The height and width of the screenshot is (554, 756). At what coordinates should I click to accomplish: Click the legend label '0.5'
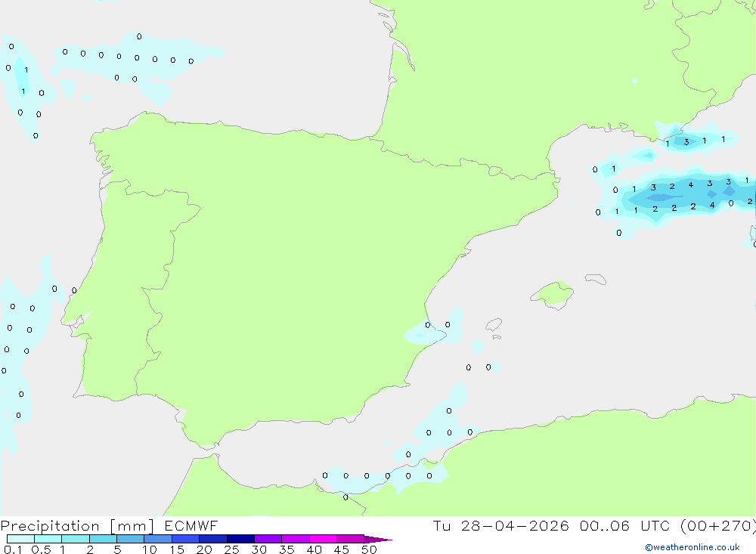41,549
